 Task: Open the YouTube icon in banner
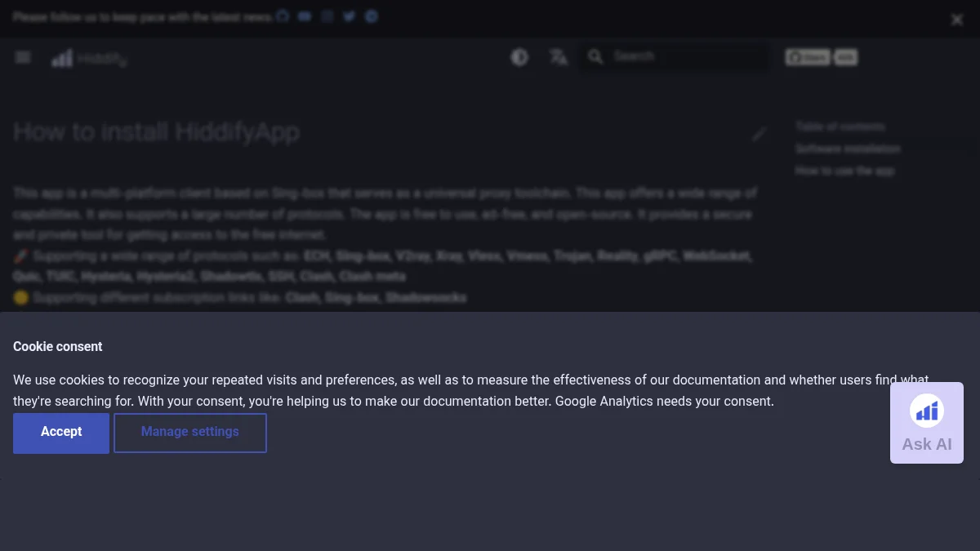coord(305,16)
